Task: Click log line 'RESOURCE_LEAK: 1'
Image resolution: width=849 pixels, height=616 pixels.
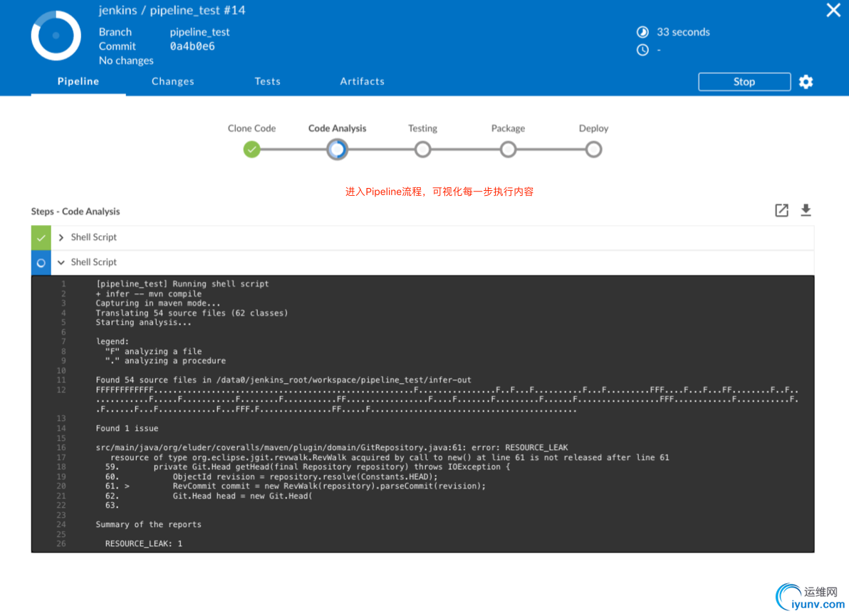Action: pos(143,543)
